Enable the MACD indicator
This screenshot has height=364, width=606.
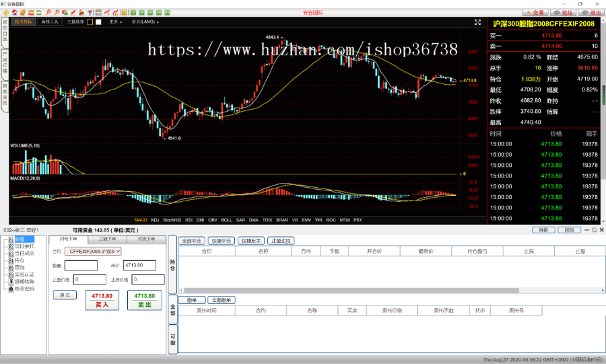[141, 220]
